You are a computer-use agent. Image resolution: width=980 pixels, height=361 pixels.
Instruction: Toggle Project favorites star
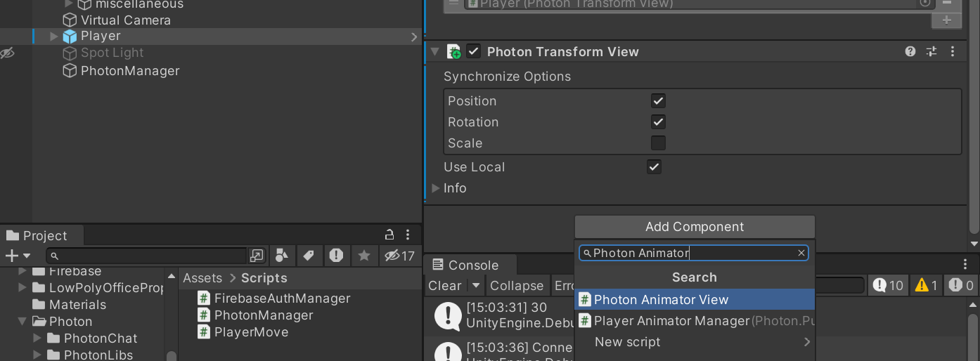(x=364, y=256)
